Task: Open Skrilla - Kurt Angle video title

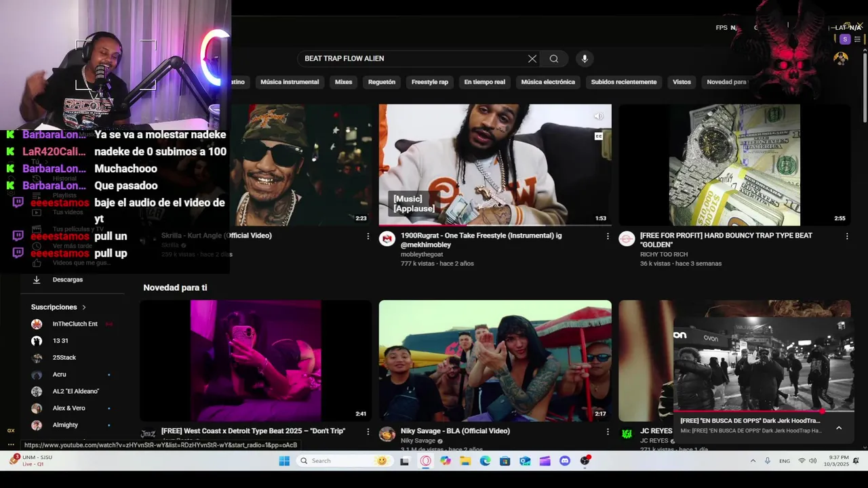Action: pos(216,235)
